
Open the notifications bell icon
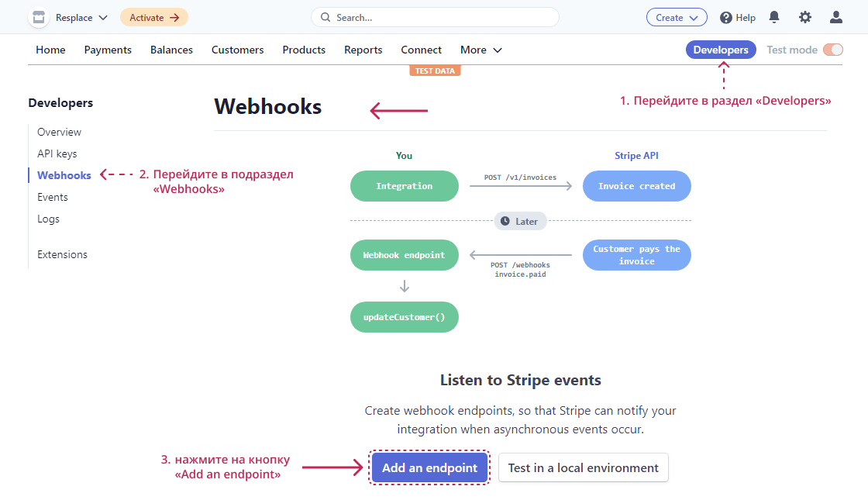(x=774, y=17)
